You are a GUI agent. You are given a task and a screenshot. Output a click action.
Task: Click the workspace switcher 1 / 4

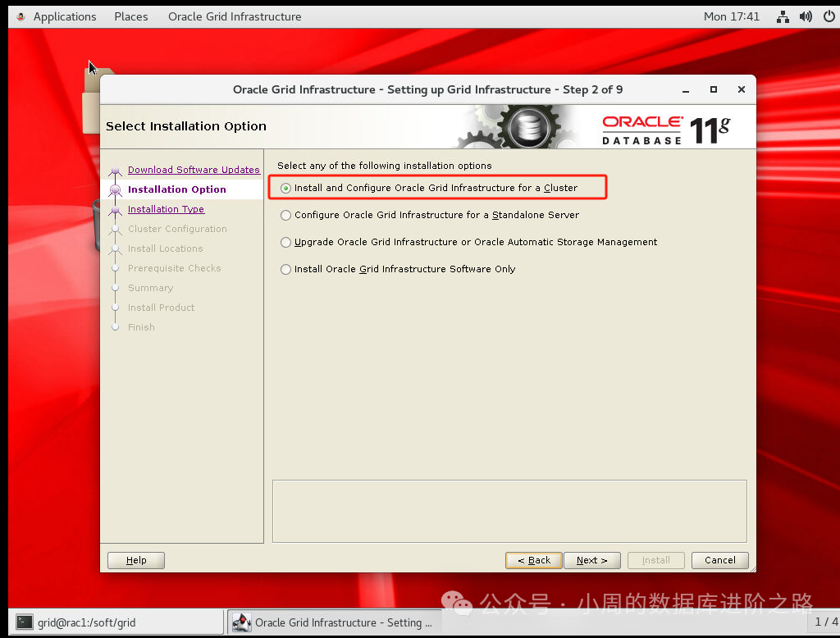(x=825, y=622)
